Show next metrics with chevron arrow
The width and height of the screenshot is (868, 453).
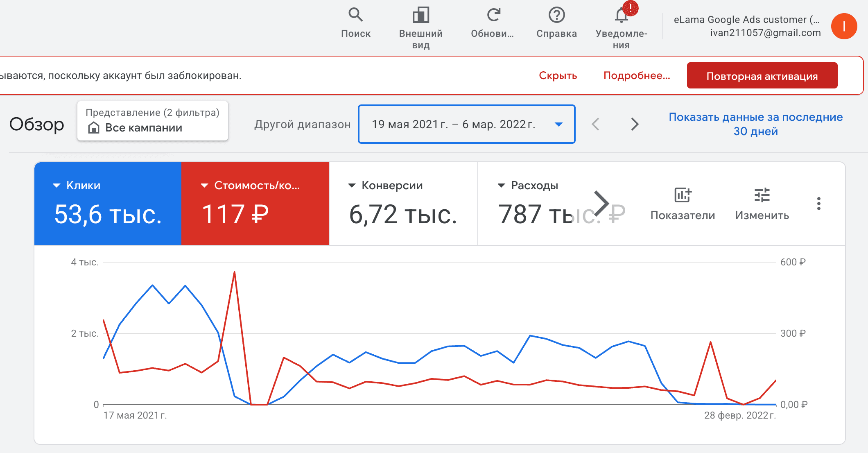click(x=601, y=203)
